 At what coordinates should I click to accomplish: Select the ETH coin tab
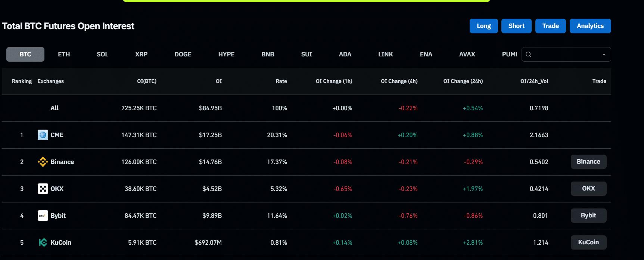click(x=64, y=54)
